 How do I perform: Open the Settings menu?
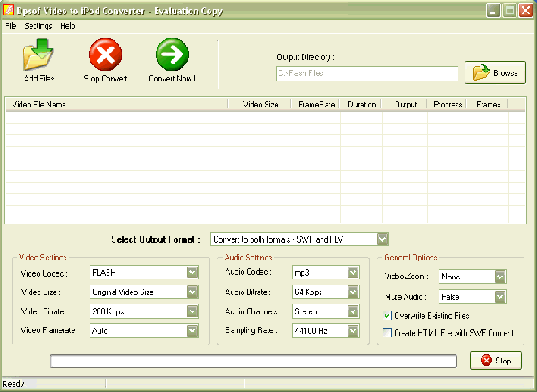pyautogui.click(x=38, y=26)
